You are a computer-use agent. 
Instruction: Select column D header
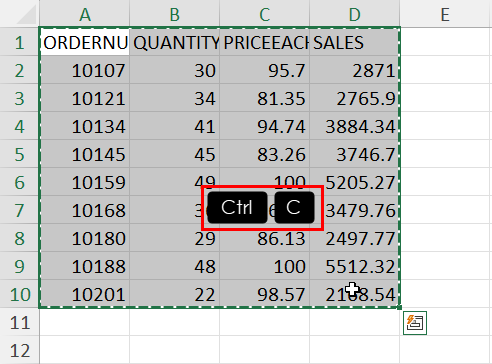tap(355, 13)
